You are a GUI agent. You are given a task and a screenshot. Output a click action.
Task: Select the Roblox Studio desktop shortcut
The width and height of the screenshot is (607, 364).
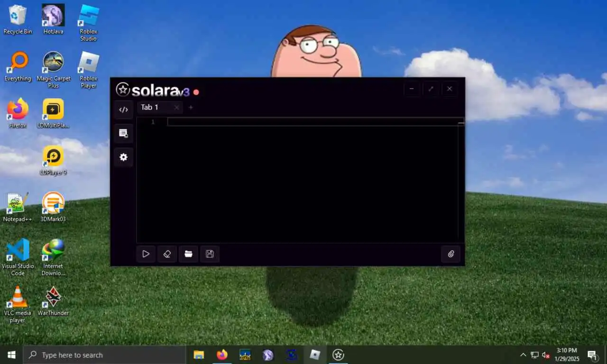click(88, 23)
